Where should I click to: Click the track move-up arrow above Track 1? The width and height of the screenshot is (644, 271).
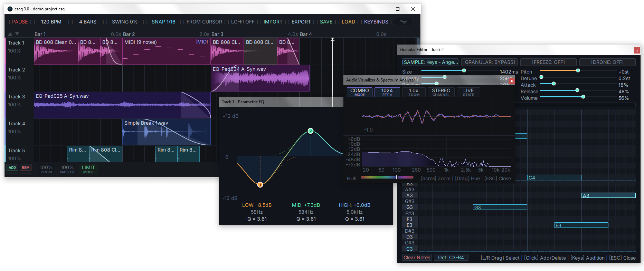point(10,34)
